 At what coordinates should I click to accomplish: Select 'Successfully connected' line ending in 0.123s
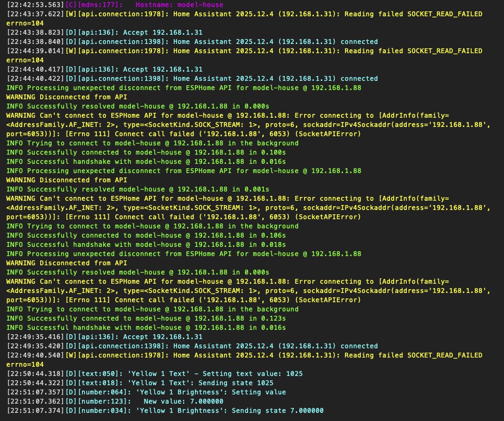[x=146, y=318]
